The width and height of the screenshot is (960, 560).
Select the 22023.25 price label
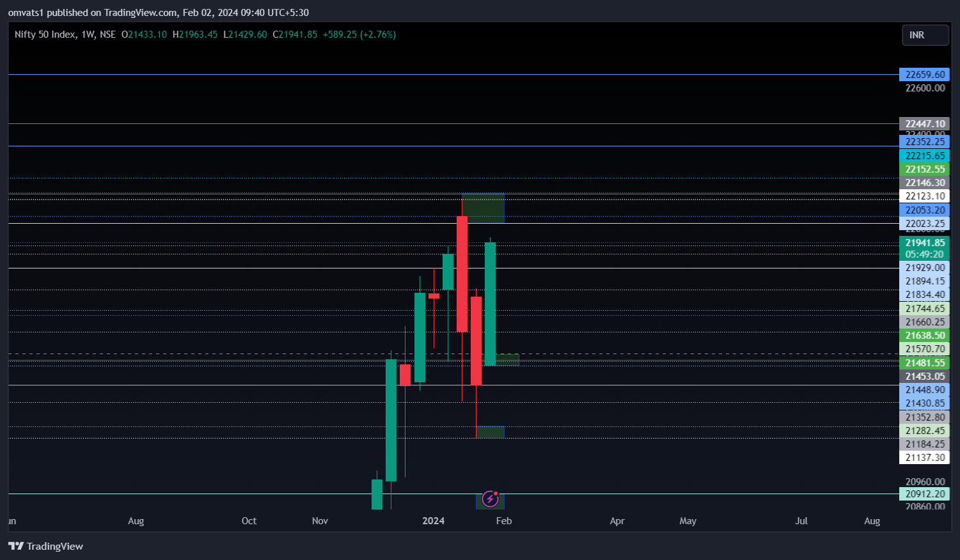[x=924, y=224]
